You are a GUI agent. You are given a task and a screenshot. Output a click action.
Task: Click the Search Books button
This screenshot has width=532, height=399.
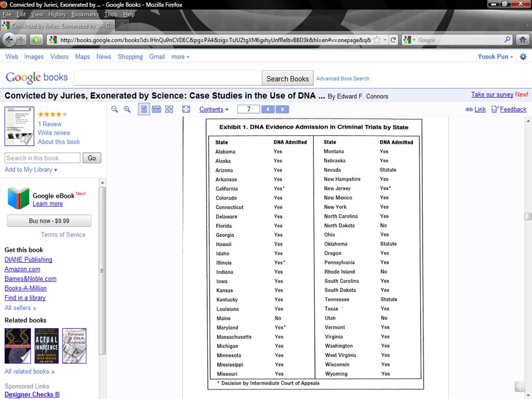click(x=288, y=78)
